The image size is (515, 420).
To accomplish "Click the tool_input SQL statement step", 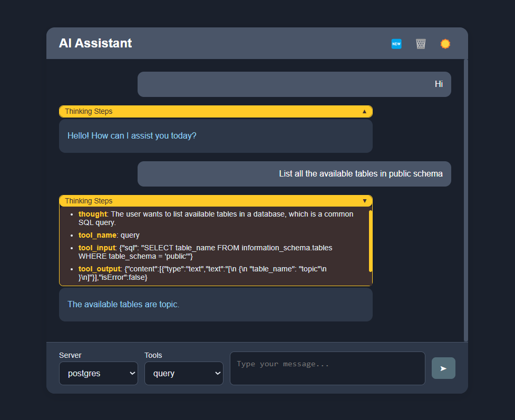I will click(x=206, y=252).
